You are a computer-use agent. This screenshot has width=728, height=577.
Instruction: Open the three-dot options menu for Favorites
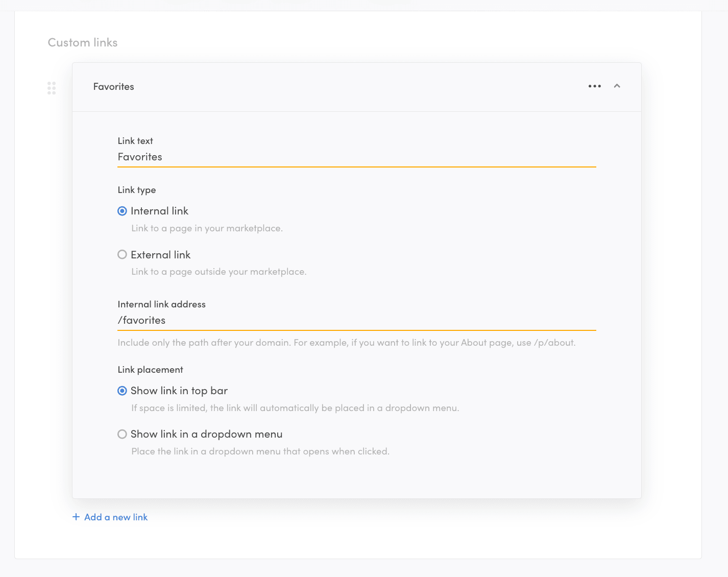(x=594, y=86)
